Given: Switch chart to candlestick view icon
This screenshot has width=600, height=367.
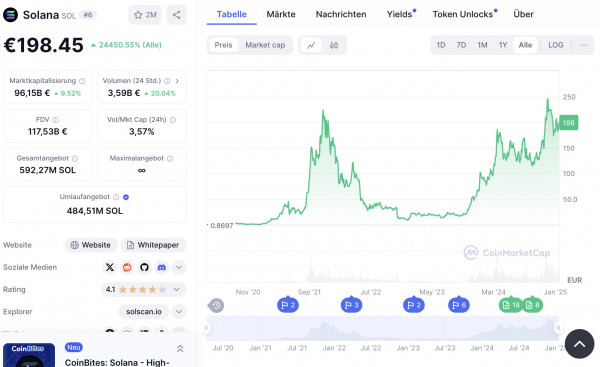Looking at the screenshot, I should (x=334, y=45).
